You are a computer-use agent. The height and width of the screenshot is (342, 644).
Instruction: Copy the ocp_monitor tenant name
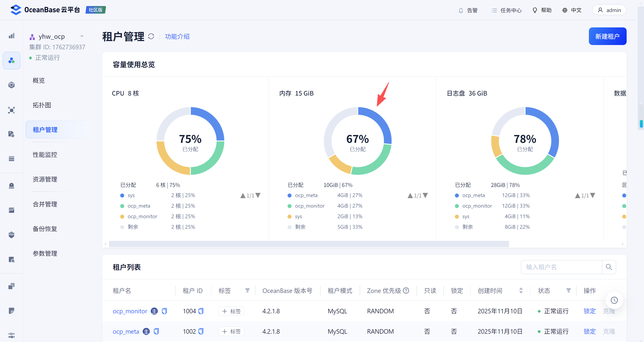coord(164,311)
